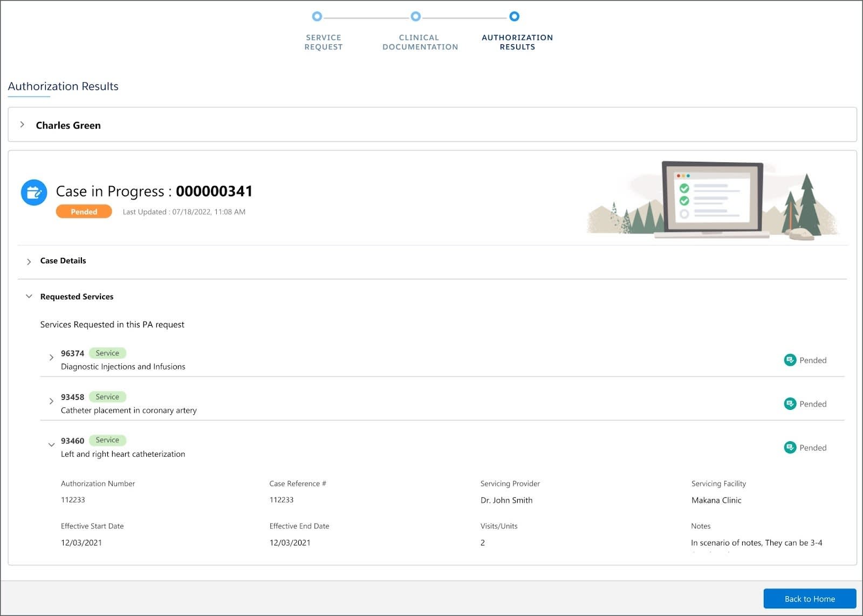The width and height of the screenshot is (863, 616).
Task: Switch to the Authorization Results tab
Action: [x=517, y=42]
